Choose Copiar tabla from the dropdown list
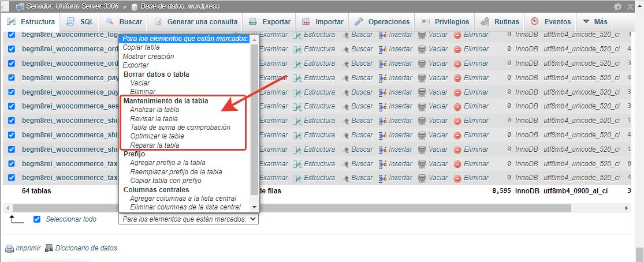Image resolution: width=644 pixels, height=262 pixels. tap(142, 47)
